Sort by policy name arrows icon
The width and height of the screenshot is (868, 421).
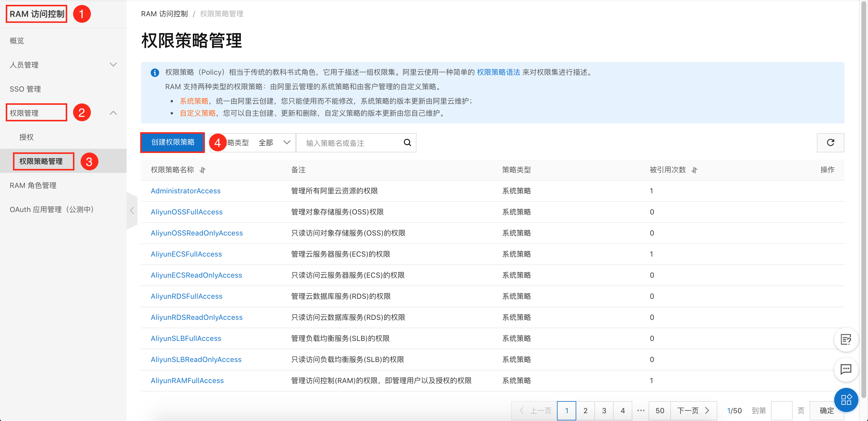tap(203, 170)
